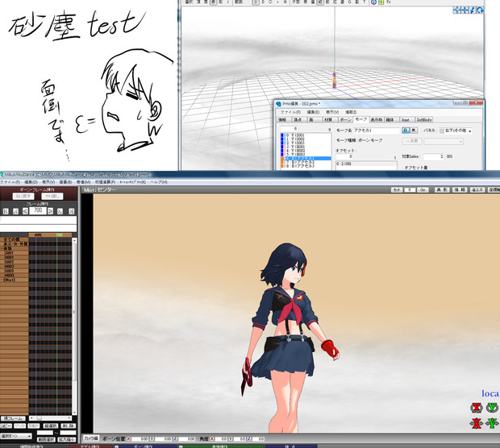Open ファイル menu in Pmx editor
This screenshot has height=448, width=500.
[290, 112]
